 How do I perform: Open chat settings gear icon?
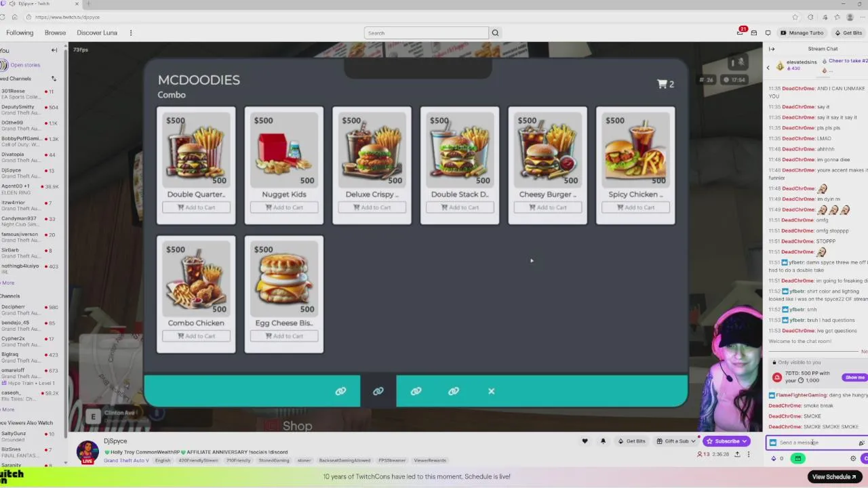853,459
